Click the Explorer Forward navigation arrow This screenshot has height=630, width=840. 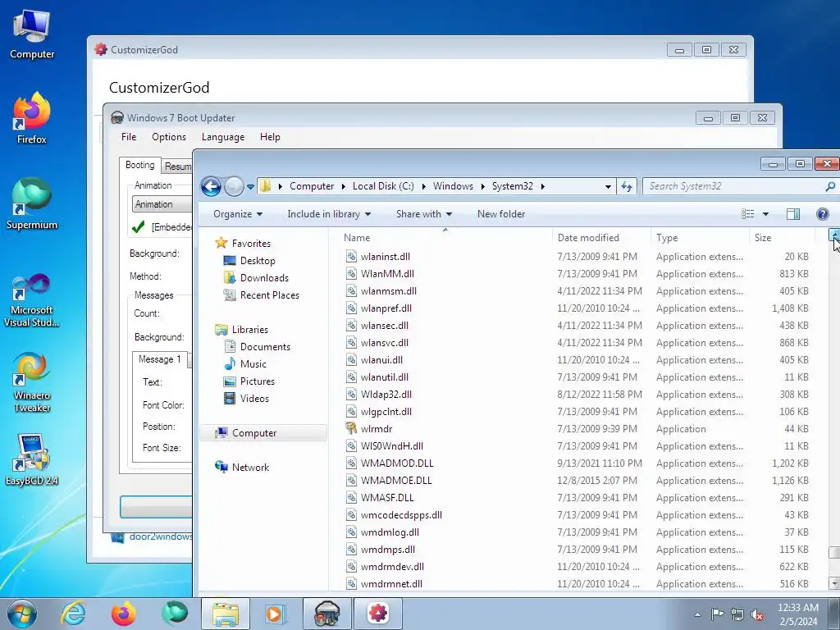click(x=234, y=186)
